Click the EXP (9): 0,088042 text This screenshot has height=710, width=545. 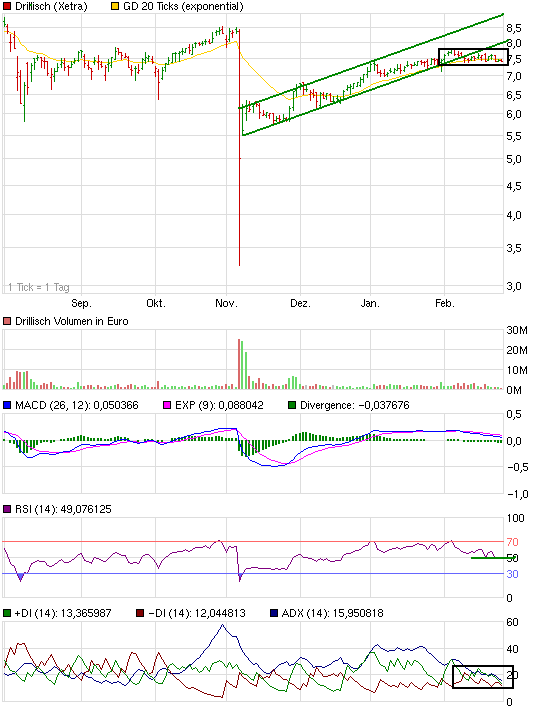pyautogui.click(x=219, y=405)
